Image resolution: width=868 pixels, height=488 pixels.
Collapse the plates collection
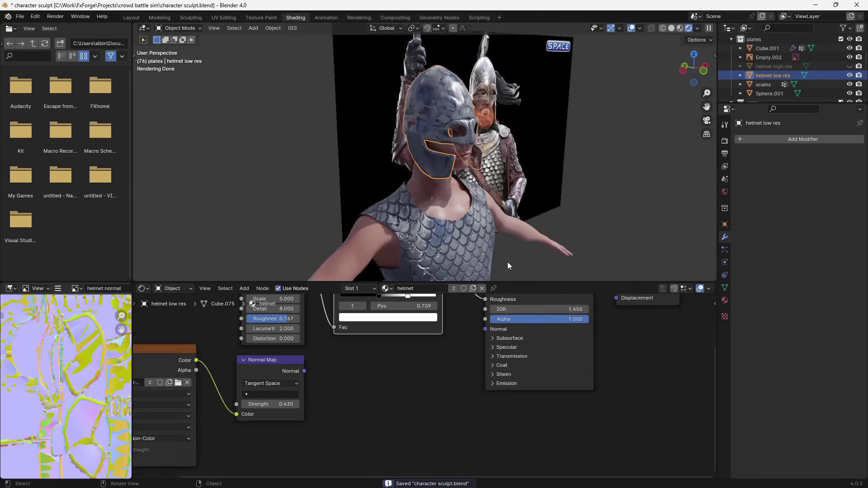[731, 39]
